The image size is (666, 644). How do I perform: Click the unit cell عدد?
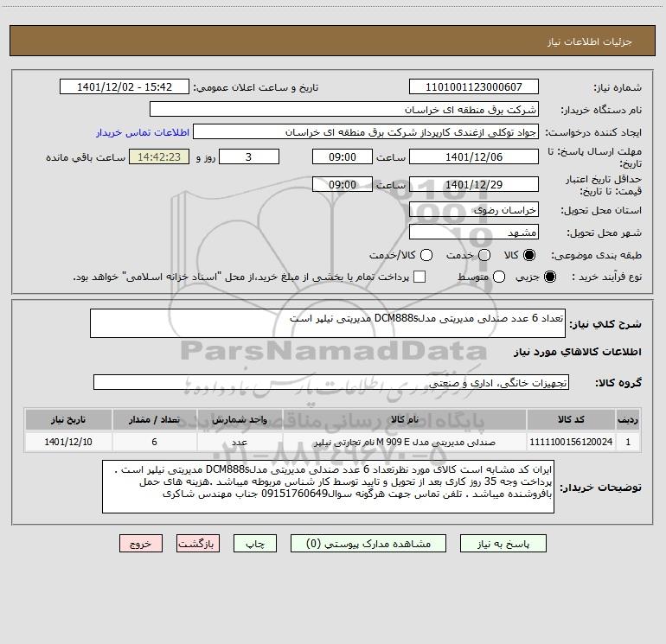coord(240,442)
